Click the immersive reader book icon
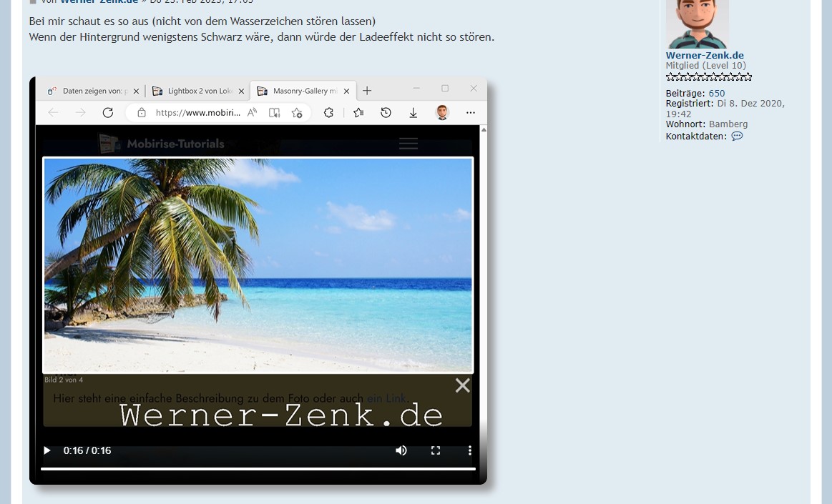 (x=274, y=113)
